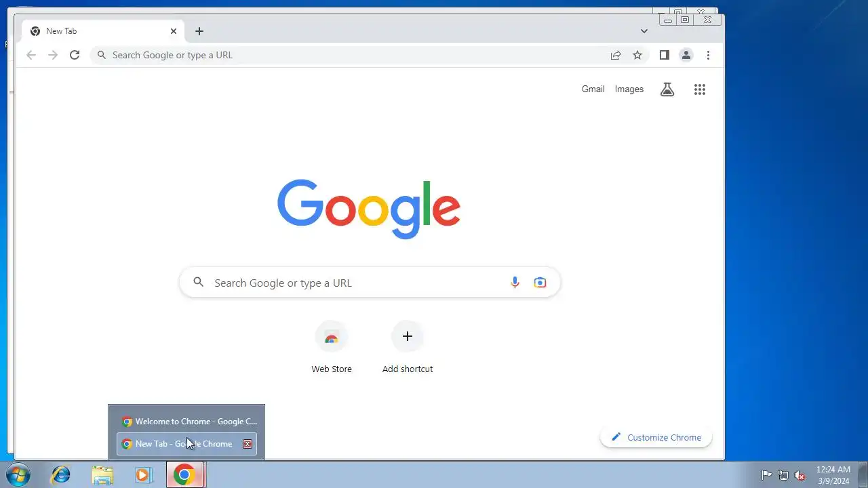Click the Chrome taskbar button
This screenshot has width=868, height=488.
(x=184, y=474)
